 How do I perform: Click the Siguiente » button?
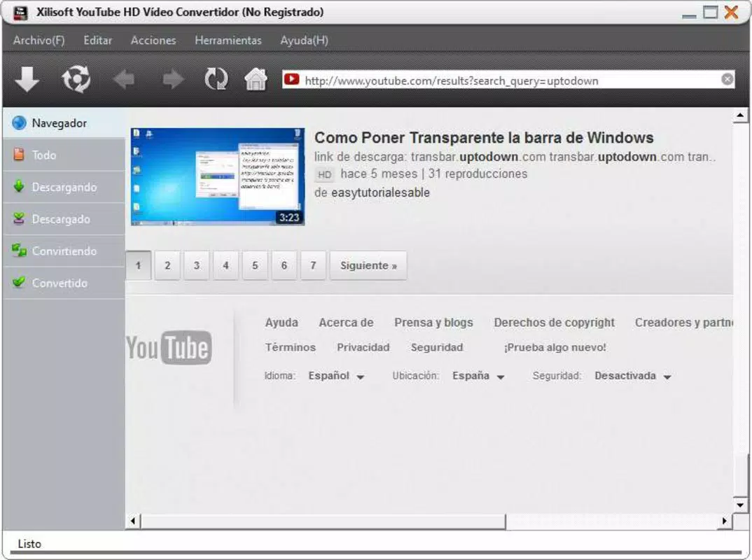368,265
